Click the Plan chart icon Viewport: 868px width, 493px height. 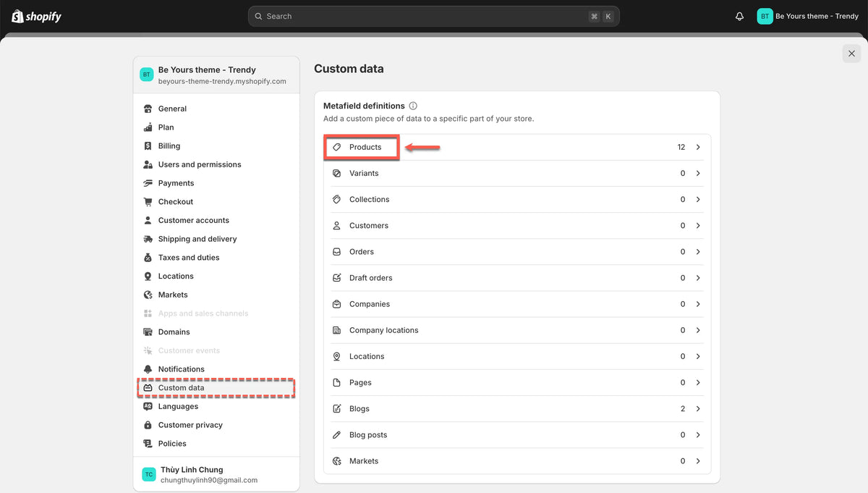148,127
